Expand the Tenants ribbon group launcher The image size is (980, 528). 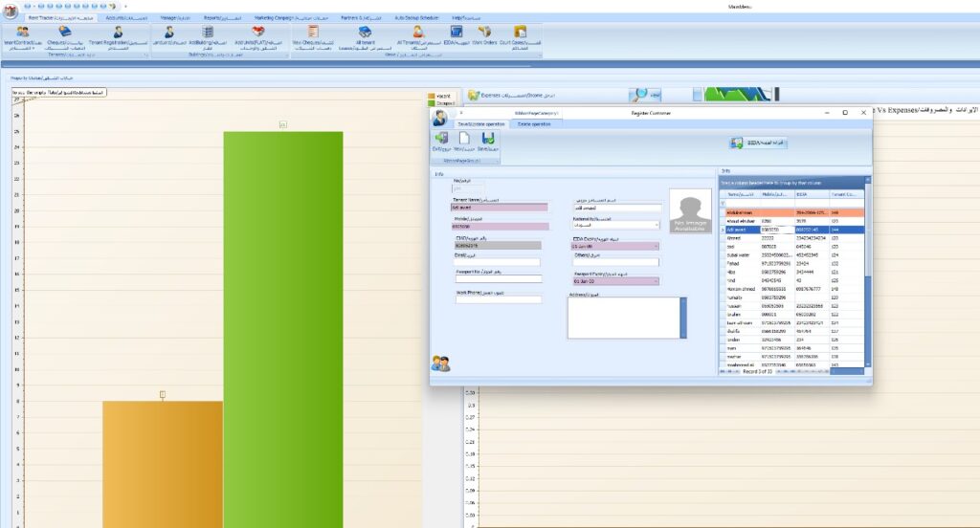pyautogui.click(x=146, y=55)
